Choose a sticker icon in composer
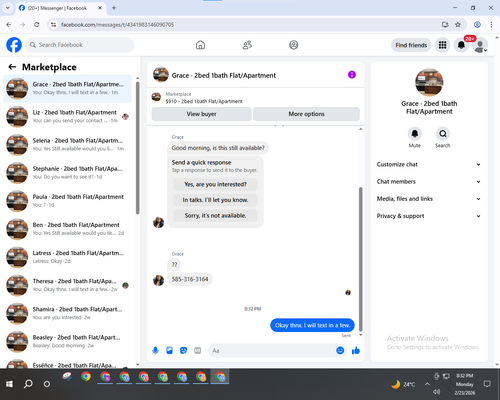This screenshot has width=500, height=400. [183, 350]
